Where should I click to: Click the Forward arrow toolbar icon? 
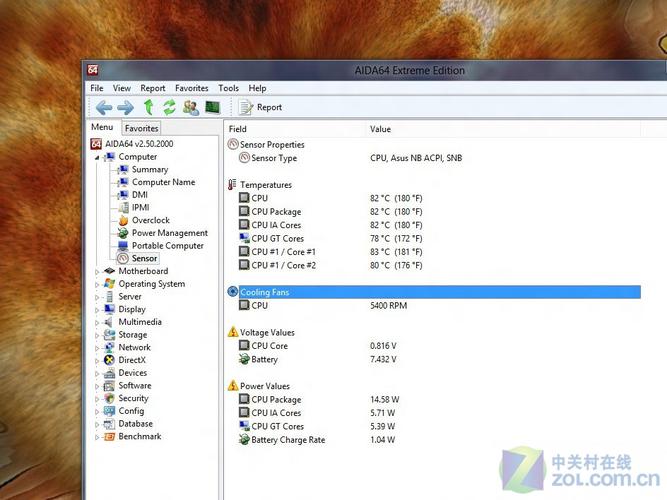pyautogui.click(x=125, y=107)
